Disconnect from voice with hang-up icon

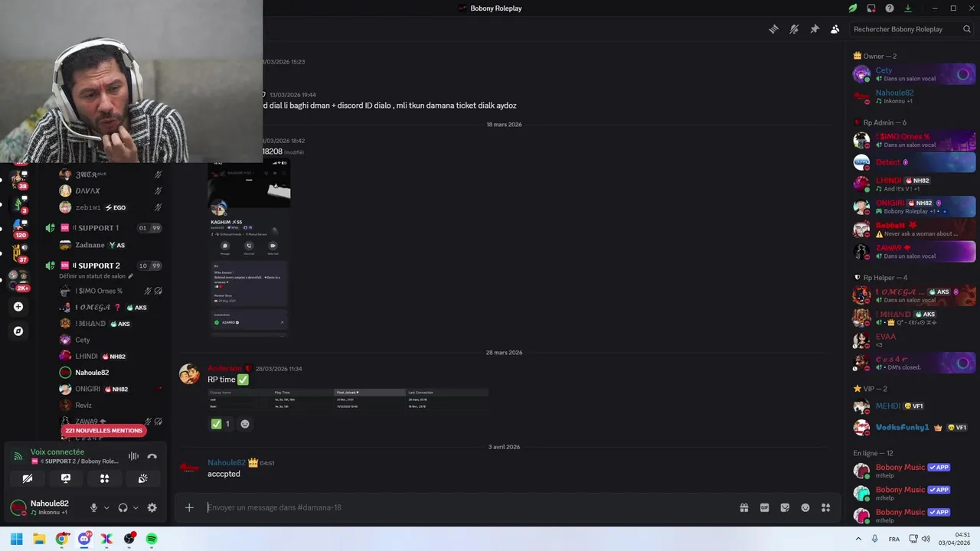pyautogui.click(x=152, y=456)
